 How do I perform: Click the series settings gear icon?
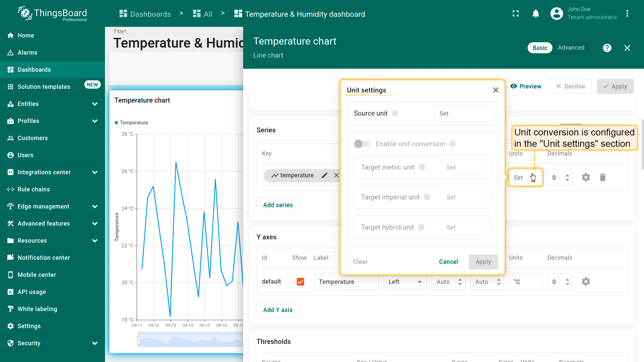point(586,177)
